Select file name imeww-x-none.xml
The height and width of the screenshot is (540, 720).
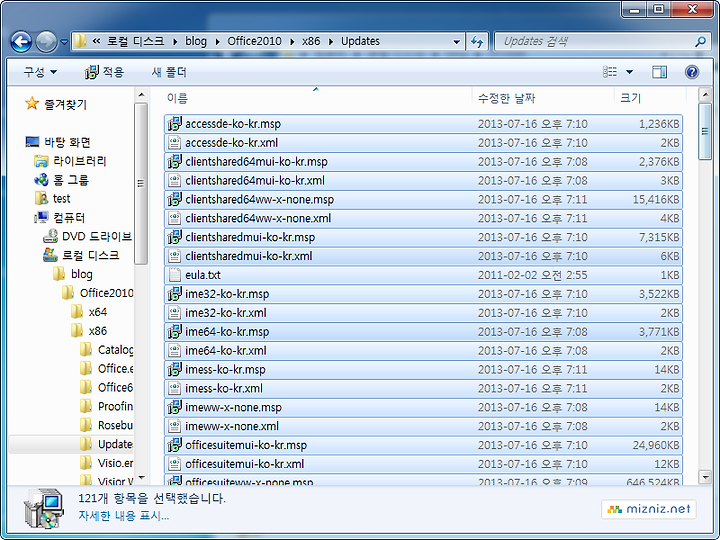[232, 426]
